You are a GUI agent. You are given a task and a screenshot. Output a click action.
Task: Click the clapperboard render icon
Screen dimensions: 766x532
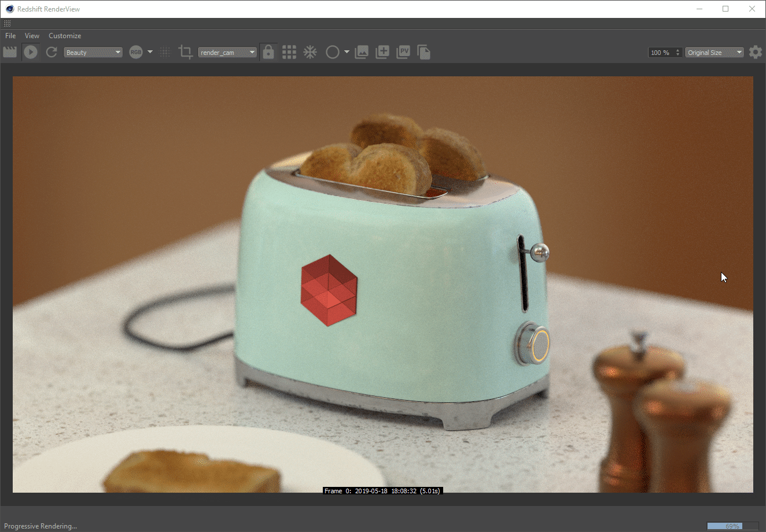click(10, 52)
